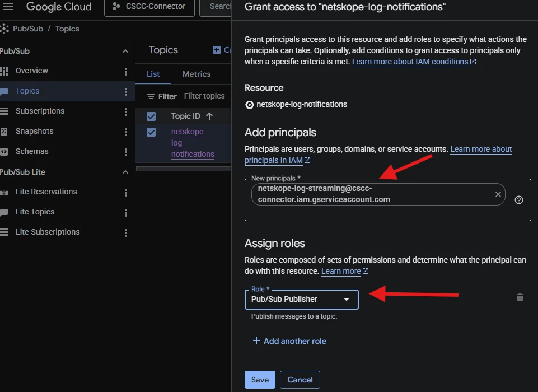Click the Google Cloud logo
538x392 pixels.
[x=59, y=6]
